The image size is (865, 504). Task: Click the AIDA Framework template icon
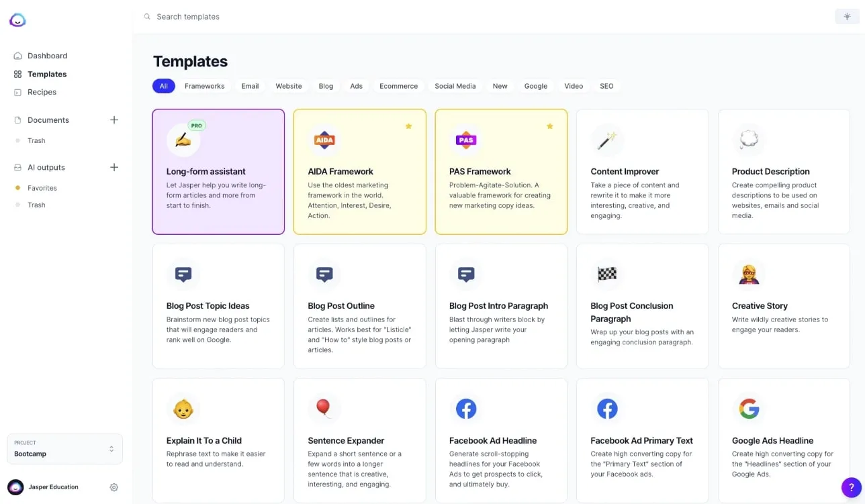point(325,140)
